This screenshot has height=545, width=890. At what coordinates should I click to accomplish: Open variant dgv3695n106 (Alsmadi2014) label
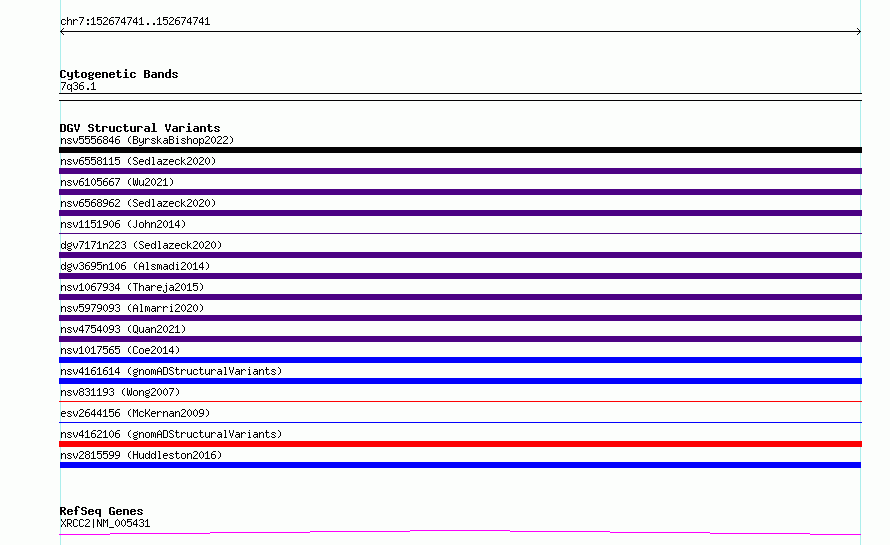point(135,266)
